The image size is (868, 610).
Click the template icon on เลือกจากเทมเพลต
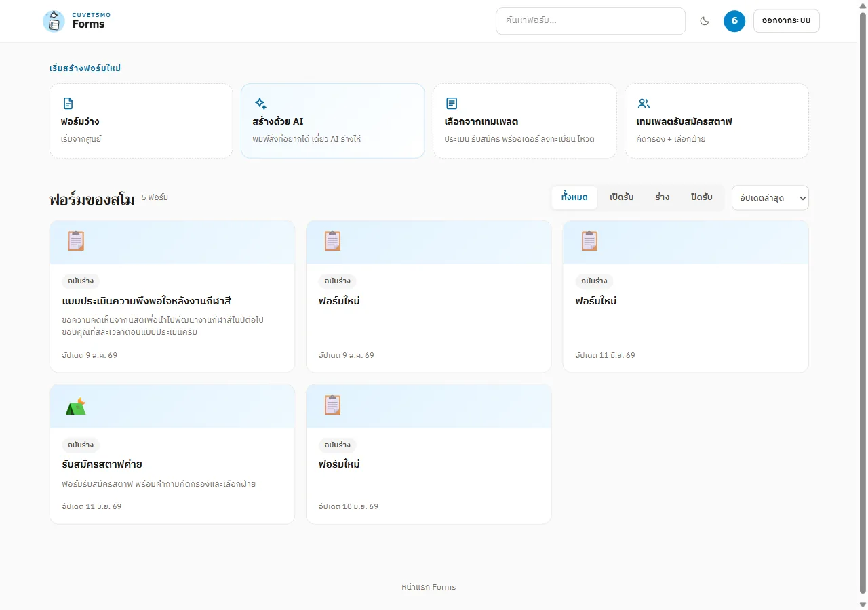(x=452, y=104)
